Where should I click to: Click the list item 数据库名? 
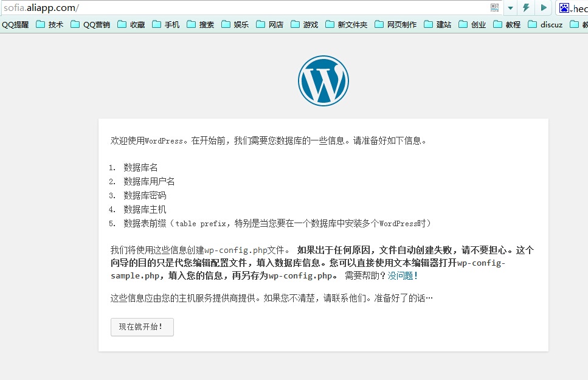(140, 167)
